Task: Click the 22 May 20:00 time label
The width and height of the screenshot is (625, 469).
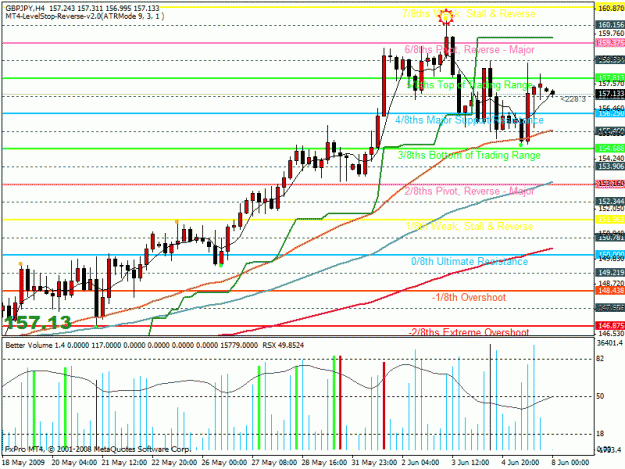Action: point(174,463)
